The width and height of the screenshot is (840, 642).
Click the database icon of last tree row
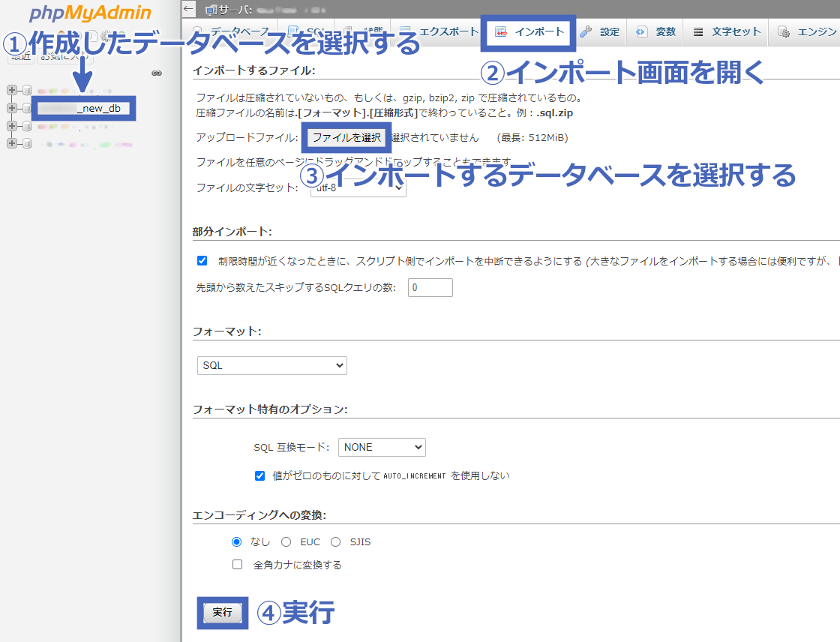(x=27, y=143)
